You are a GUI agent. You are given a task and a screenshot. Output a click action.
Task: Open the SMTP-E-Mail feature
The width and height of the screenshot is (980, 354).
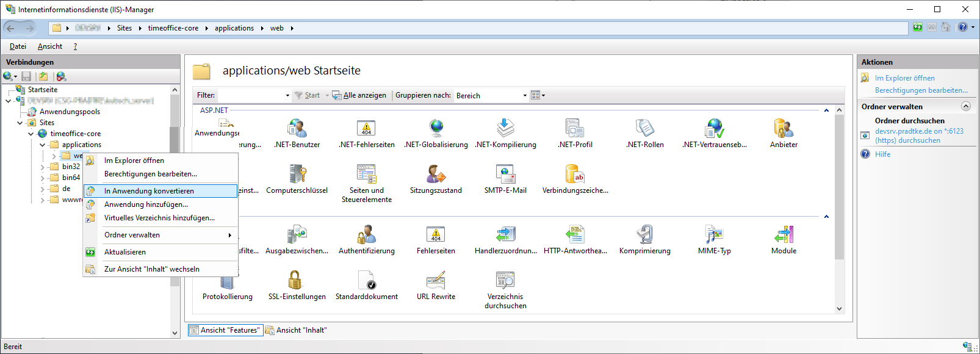coord(505,179)
